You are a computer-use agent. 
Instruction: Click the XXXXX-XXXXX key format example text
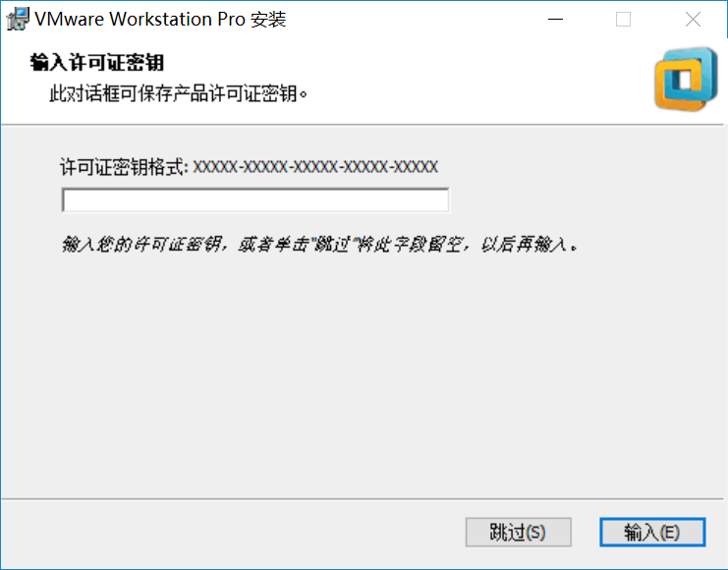[x=315, y=167]
